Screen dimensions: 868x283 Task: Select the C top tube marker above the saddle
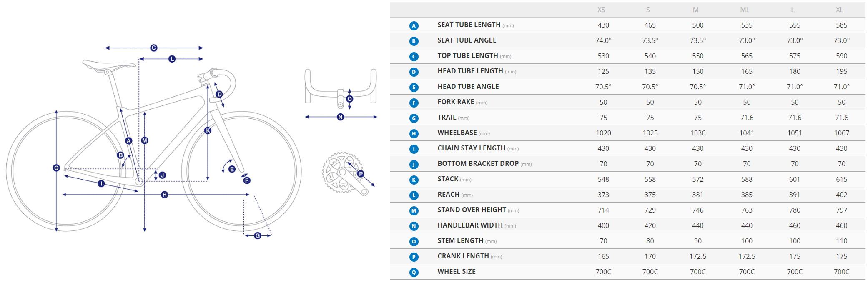click(x=154, y=48)
